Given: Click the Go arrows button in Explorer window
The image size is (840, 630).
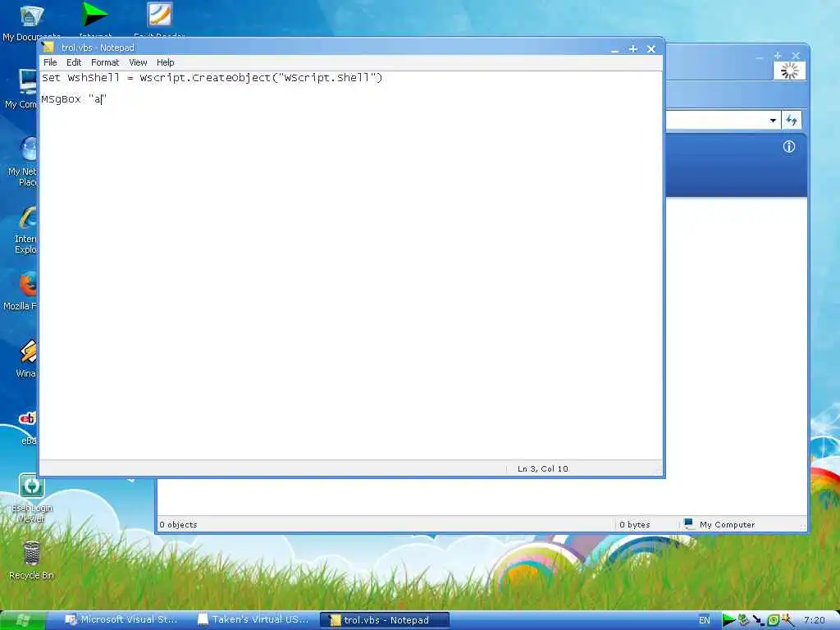Looking at the screenshot, I should pos(792,120).
